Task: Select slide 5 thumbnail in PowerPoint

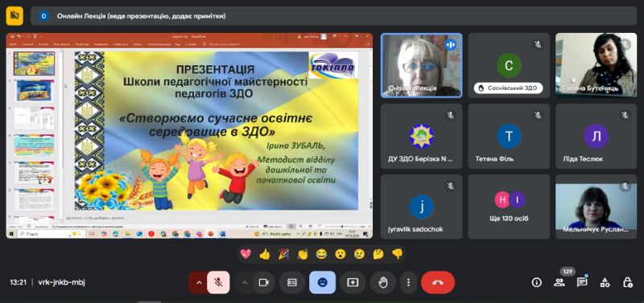Action: tap(34, 173)
